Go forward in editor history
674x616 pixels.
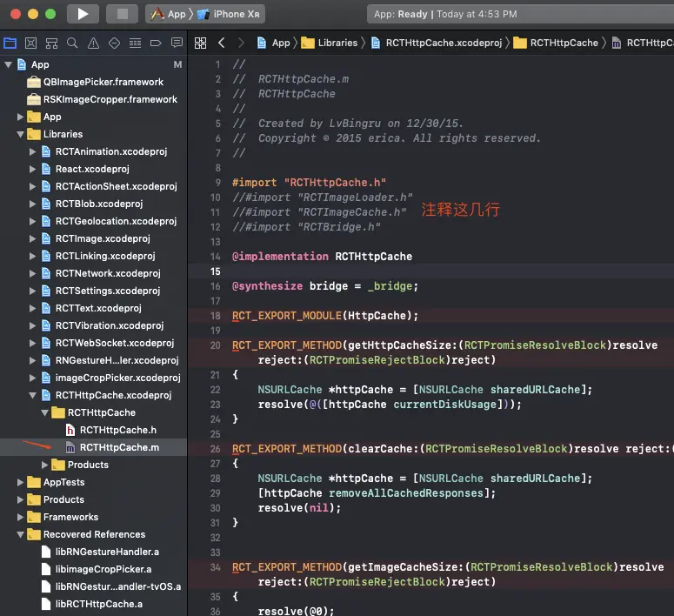pos(241,43)
